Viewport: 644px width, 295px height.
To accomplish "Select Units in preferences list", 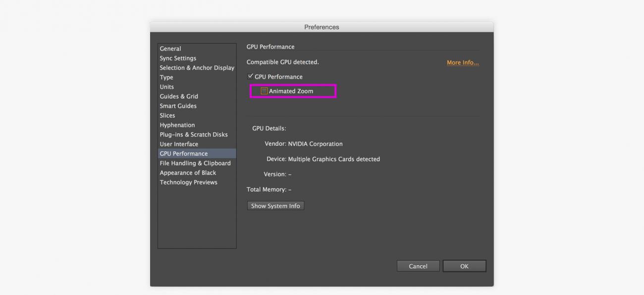I will tap(197, 87).
